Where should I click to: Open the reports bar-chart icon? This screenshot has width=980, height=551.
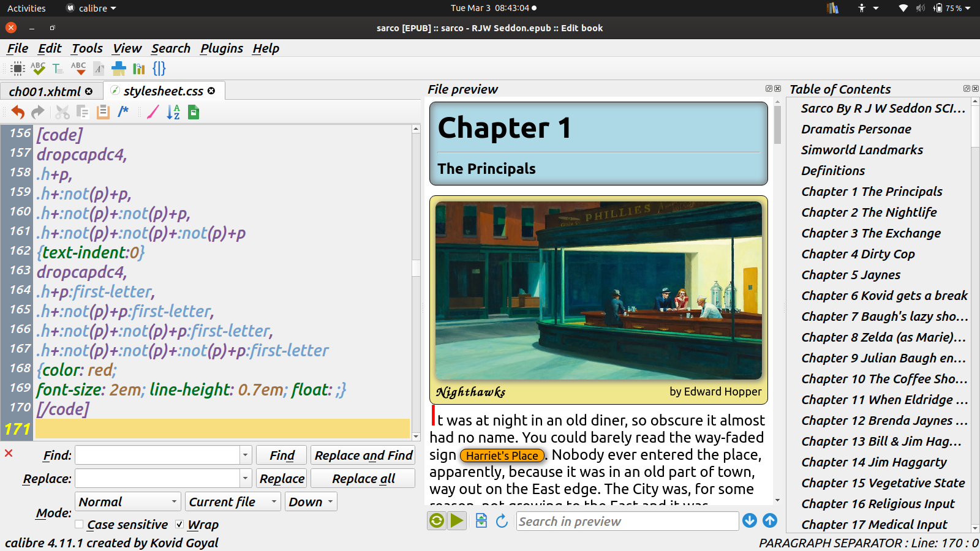[x=139, y=69]
